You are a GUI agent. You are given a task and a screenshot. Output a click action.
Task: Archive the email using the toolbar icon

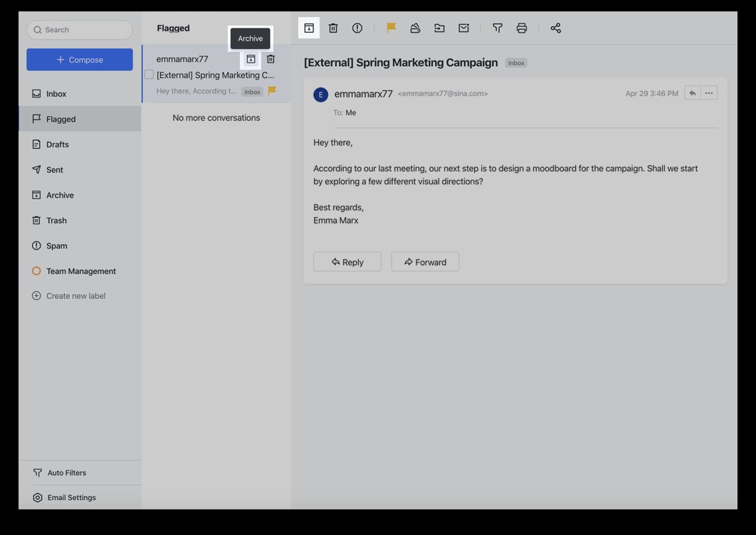[x=309, y=28]
